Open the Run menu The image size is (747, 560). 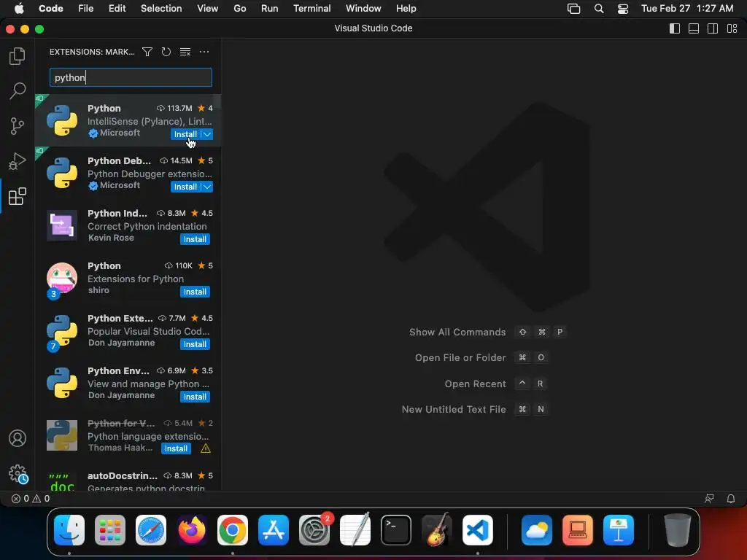tap(270, 9)
